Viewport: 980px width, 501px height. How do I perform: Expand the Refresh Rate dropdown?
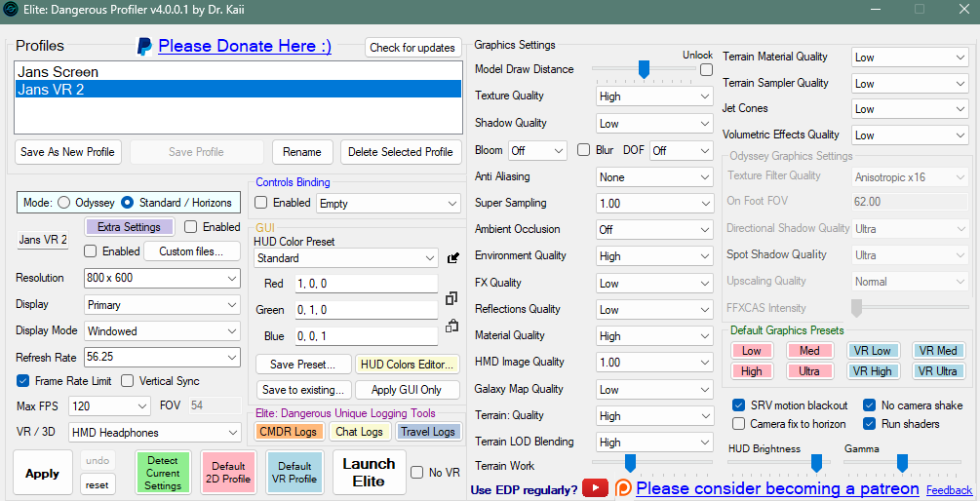pyautogui.click(x=162, y=358)
